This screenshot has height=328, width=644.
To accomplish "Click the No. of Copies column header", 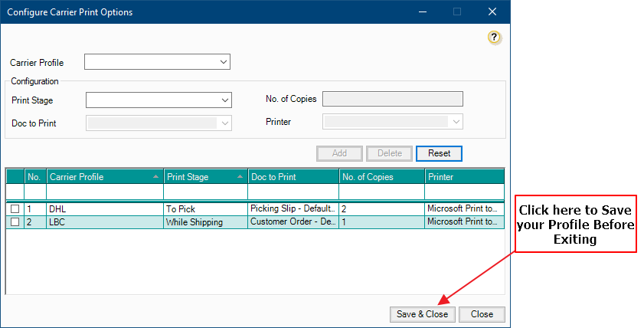I will (381, 177).
